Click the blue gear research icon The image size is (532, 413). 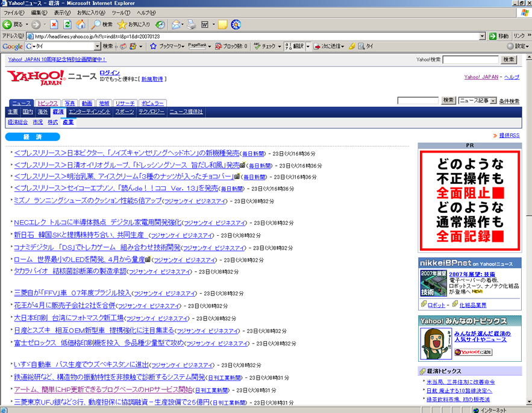236,25
